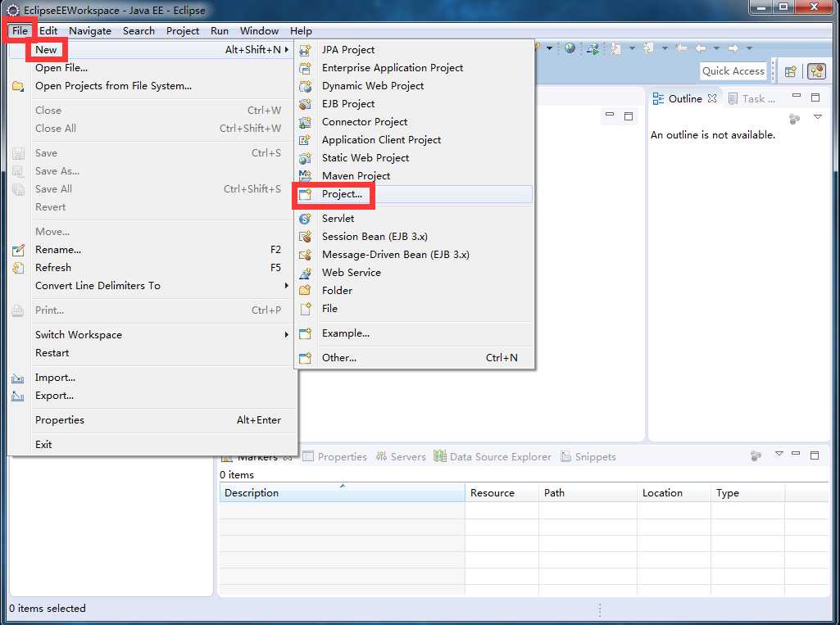
Task: Open Other... wizard entry
Action: (x=414, y=358)
